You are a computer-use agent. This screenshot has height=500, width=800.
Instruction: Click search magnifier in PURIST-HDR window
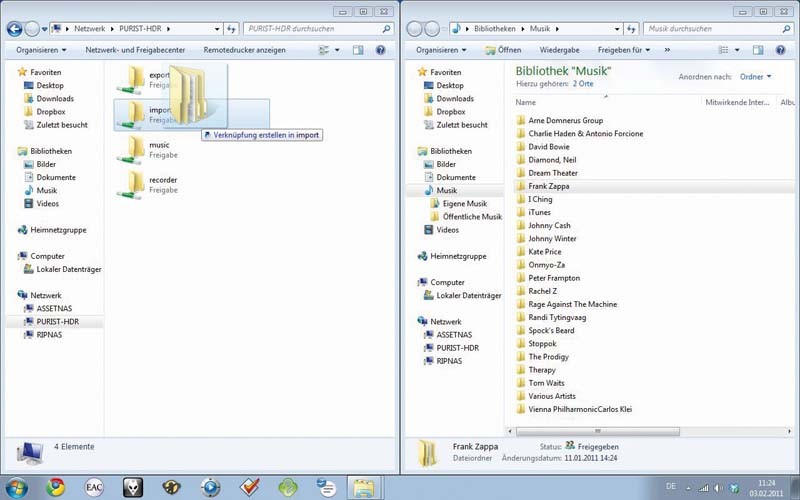click(386, 29)
